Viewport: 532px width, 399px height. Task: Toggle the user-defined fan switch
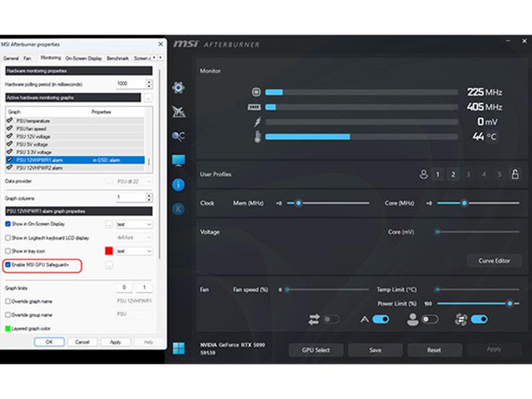(430, 319)
